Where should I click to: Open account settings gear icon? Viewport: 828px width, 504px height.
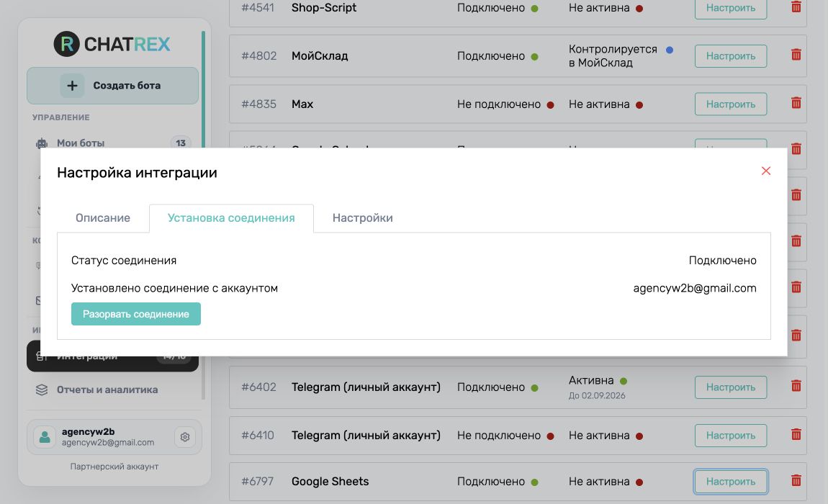coord(185,437)
